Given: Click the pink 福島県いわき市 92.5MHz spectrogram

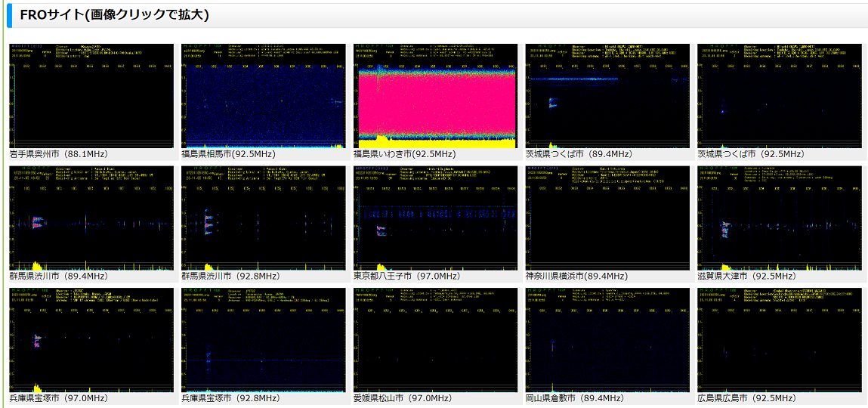Looking at the screenshot, I should pos(435,95).
